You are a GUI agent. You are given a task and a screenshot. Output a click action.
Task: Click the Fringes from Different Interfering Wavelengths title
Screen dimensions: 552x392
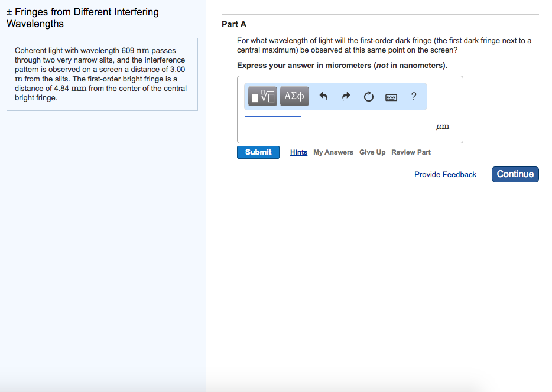pos(83,18)
